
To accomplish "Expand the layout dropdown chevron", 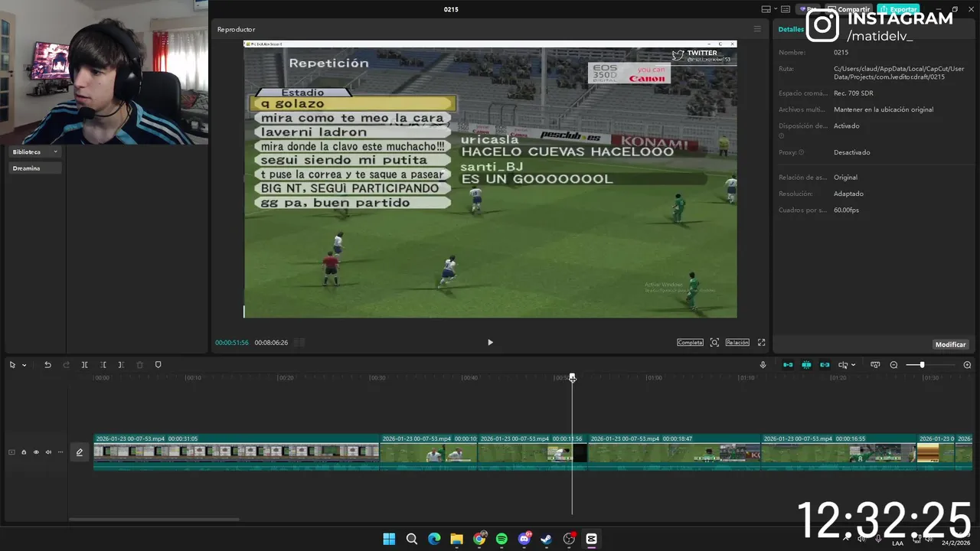I will 776,9.
